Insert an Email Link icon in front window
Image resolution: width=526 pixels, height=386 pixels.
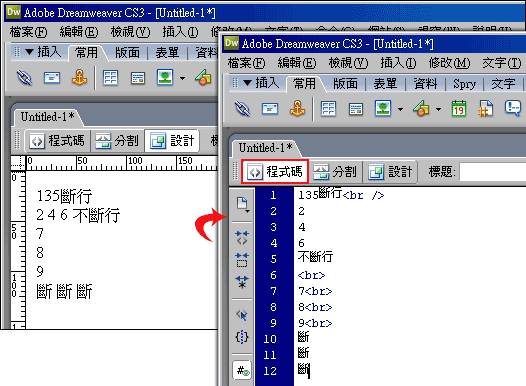click(x=270, y=109)
